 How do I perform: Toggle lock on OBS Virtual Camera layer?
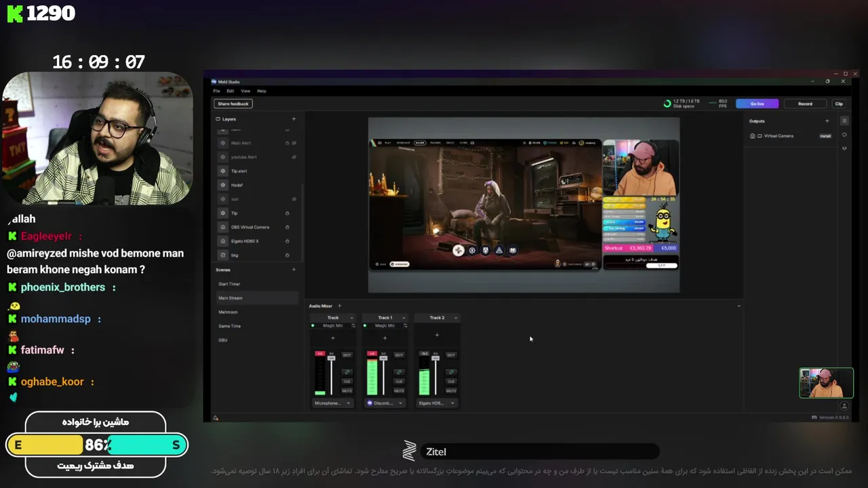click(287, 227)
